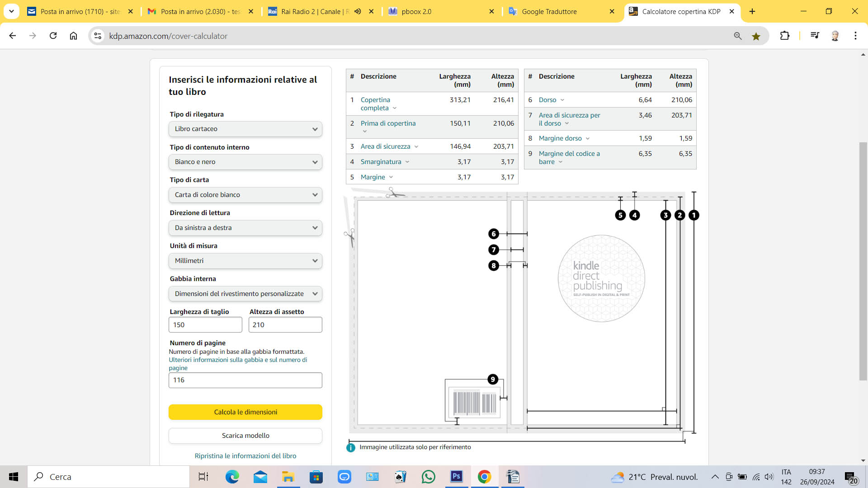Open WhatsApp from the taskbar
This screenshot has width=868, height=488.
click(x=428, y=477)
